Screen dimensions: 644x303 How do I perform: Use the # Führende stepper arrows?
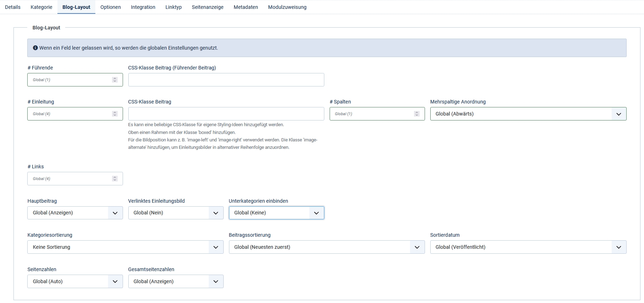coord(115,80)
